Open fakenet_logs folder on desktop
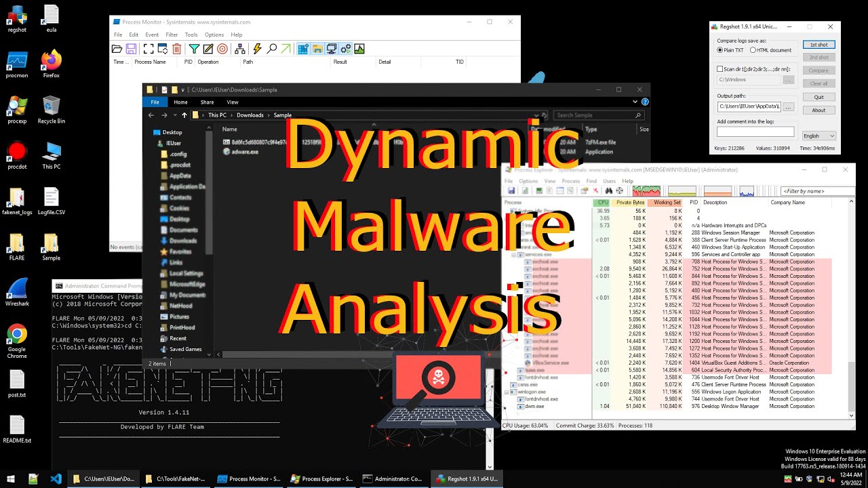The width and height of the screenshot is (868, 488). (17, 201)
